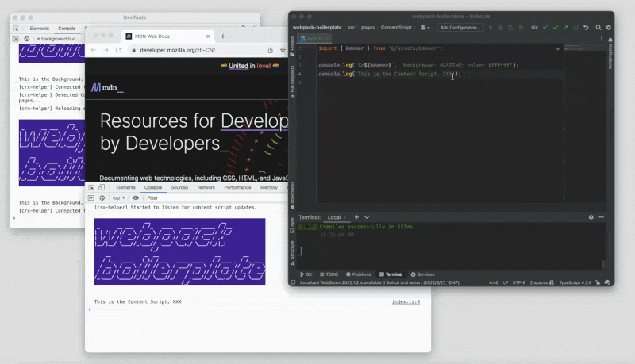Open terminal settings gear in WebStorm

click(591, 217)
